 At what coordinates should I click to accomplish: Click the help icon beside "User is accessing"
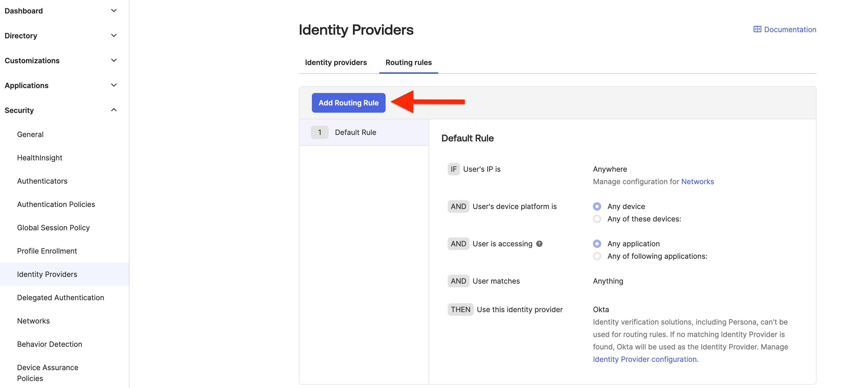[540, 243]
